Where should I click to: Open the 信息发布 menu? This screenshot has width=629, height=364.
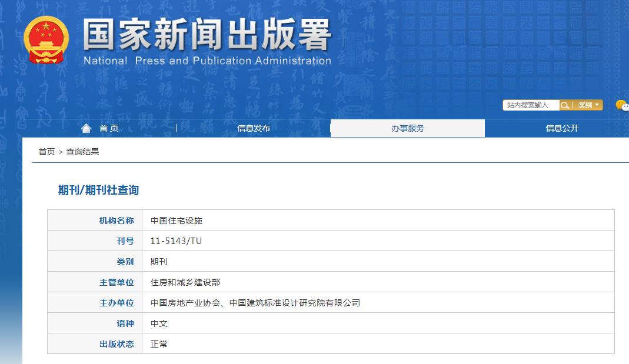coord(253,128)
